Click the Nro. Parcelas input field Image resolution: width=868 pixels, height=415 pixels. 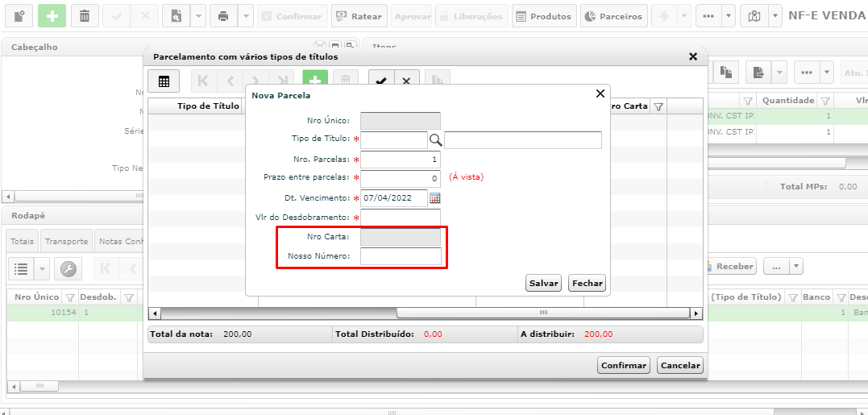click(x=401, y=160)
